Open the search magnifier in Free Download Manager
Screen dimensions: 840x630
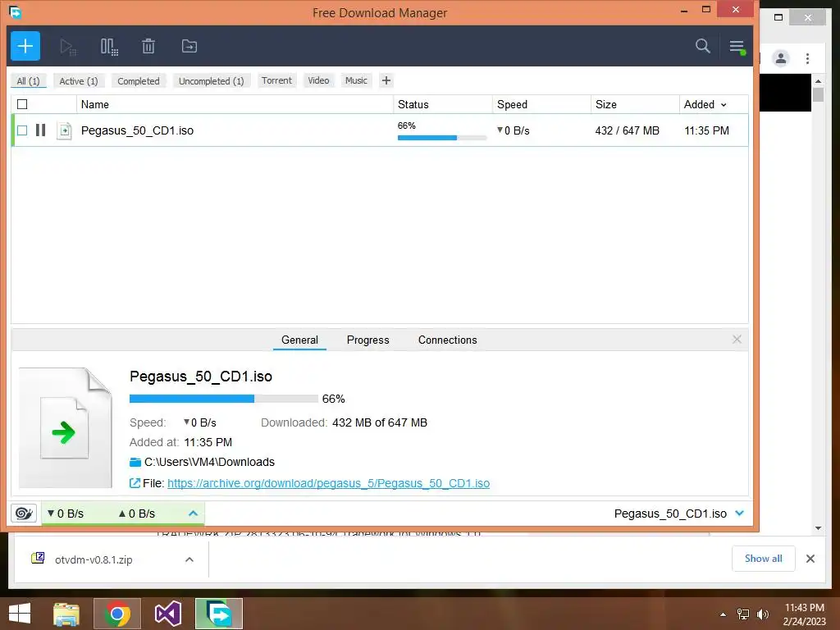pos(702,46)
